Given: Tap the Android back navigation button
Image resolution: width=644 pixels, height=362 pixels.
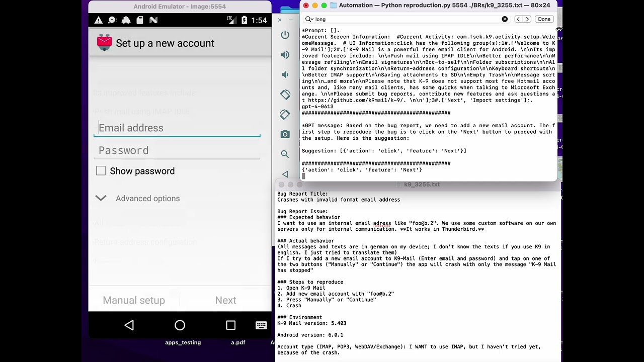Looking at the screenshot, I should point(129,325).
